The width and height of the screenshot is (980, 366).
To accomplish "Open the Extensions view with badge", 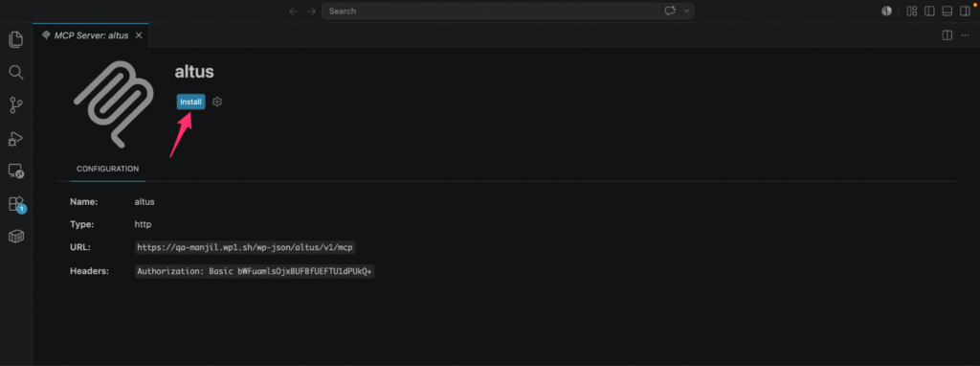I will click(16, 204).
